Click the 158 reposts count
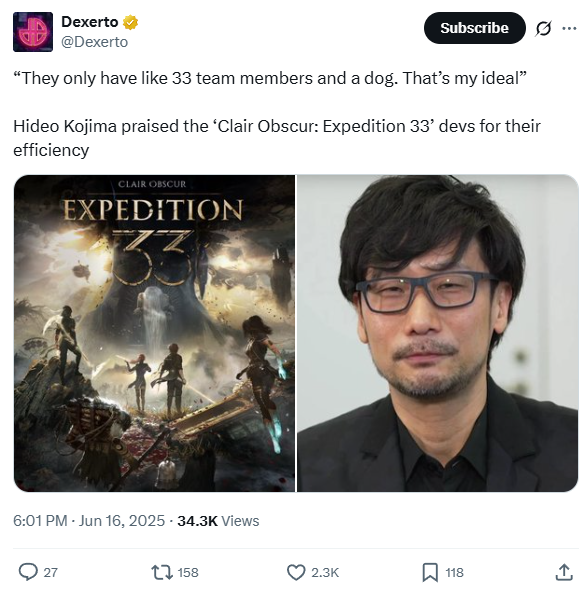Screen dimensions: 588x596 188,572
